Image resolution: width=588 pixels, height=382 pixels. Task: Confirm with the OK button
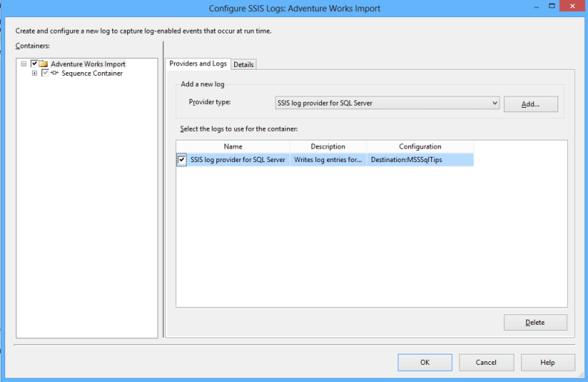425,363
